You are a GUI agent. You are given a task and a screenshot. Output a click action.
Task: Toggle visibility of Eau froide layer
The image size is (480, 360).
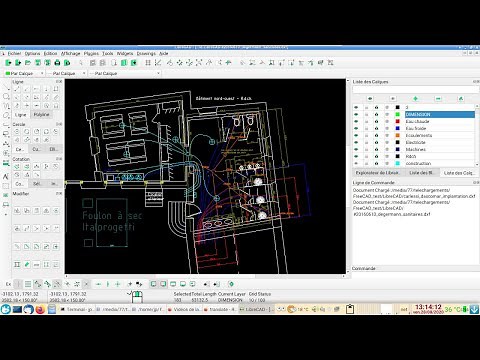point(356,128)
